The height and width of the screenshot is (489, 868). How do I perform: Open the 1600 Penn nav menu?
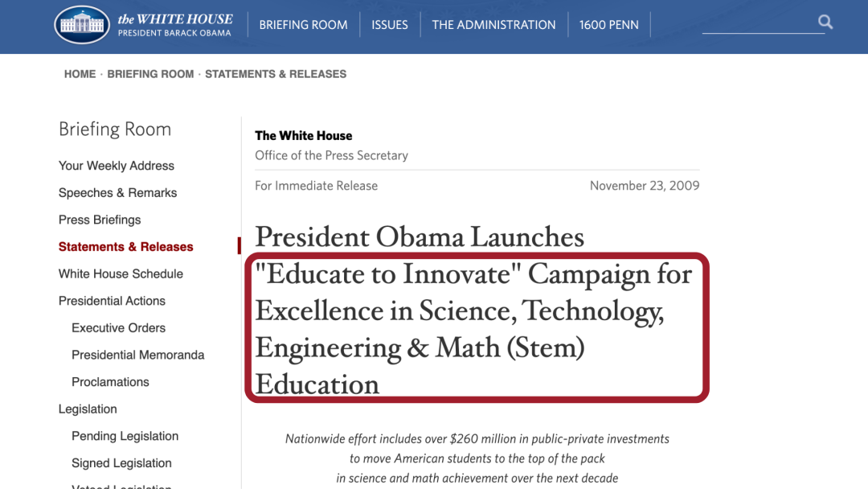609,25
